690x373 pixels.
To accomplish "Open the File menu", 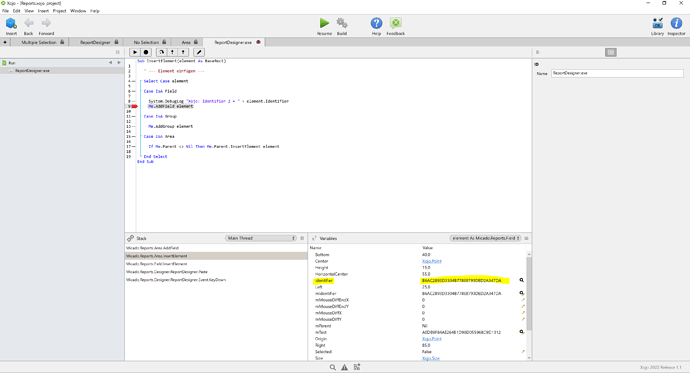I will click(5, 11).
